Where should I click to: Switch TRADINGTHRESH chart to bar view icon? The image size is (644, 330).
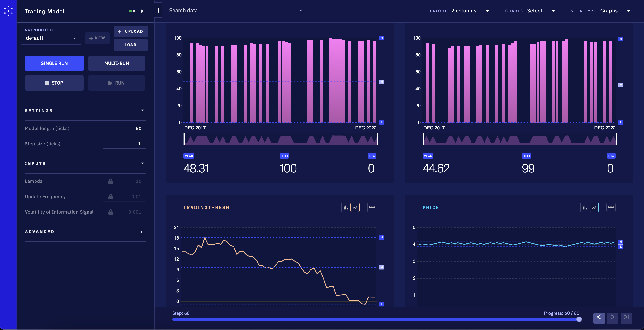346,207
